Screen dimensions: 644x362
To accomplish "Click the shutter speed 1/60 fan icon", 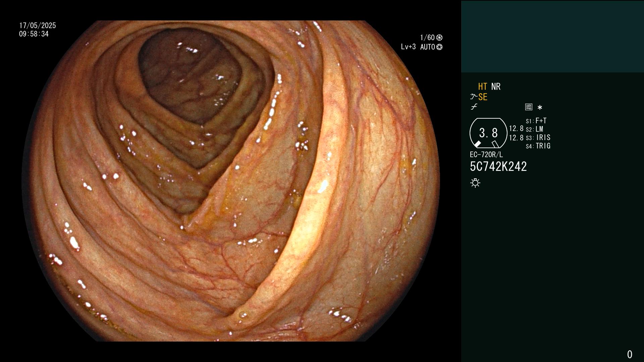I will click(x=439, y=38).
